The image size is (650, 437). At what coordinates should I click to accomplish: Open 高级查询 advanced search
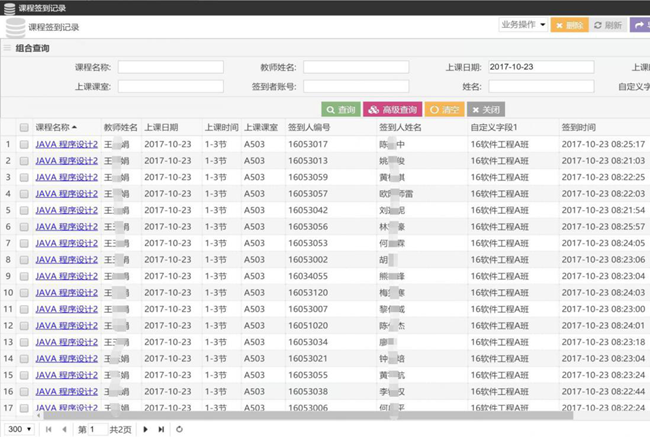point(393,109)
